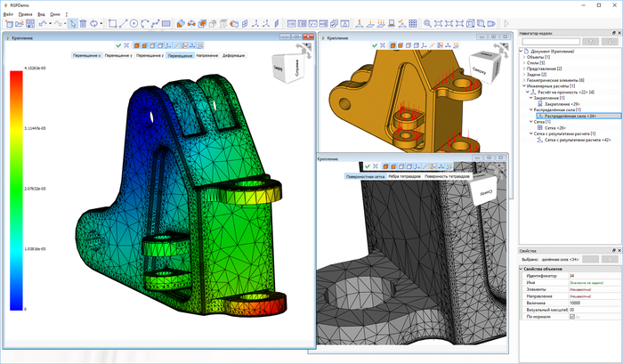Image resolution: width=623 pixels, height=364 pixels.
Task: Select the circle drawing tool
Action: point(133,23)
